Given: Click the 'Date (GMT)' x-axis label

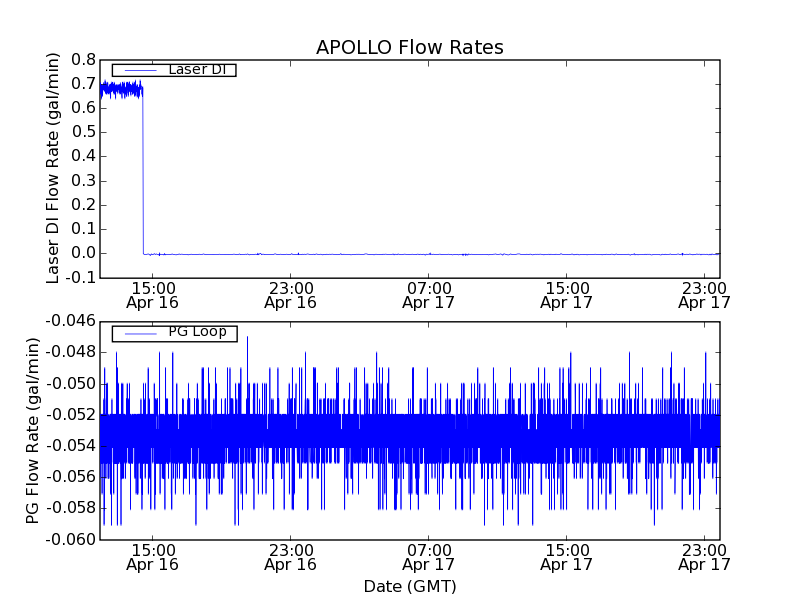Looking at the screenshot, I should pyautogui.click(x=410, y=586).
